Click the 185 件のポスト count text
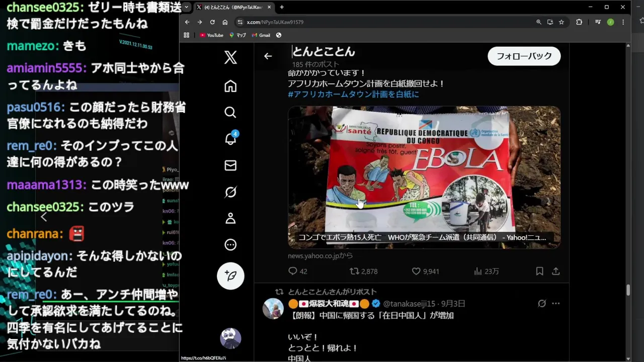The width and height of the screenshot is (644, 362). click(x=315, y=64)
